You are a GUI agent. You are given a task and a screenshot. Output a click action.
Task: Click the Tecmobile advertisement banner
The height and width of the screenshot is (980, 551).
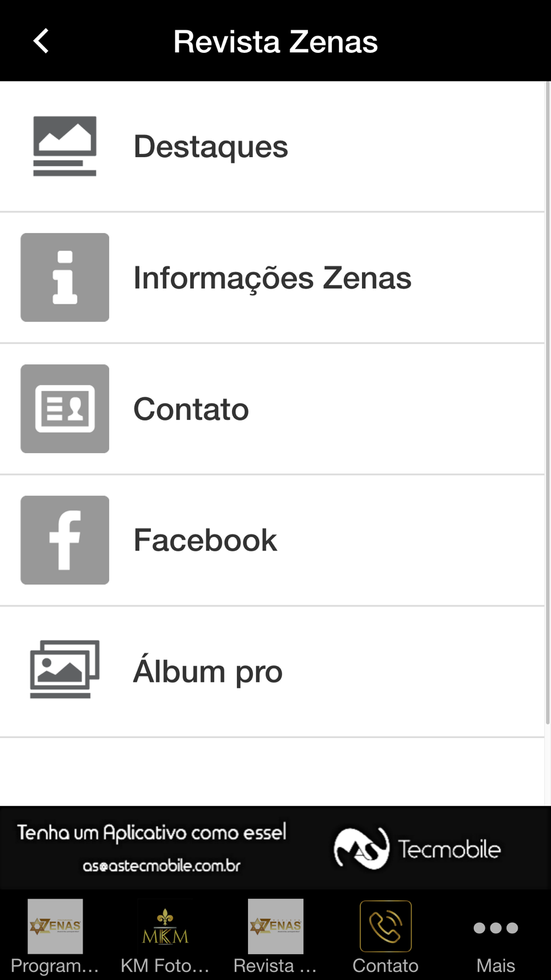pos(275,848)
